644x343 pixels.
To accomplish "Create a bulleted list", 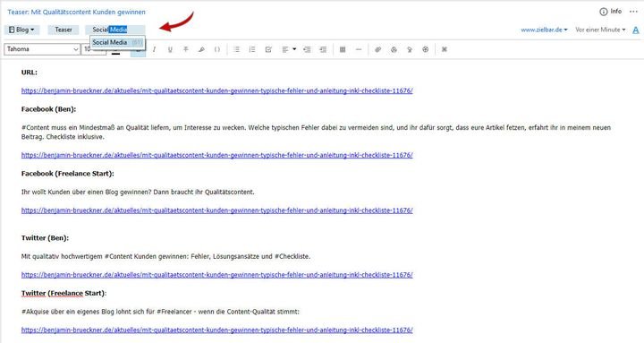I will pyautogui.click(x=236, y=49).
